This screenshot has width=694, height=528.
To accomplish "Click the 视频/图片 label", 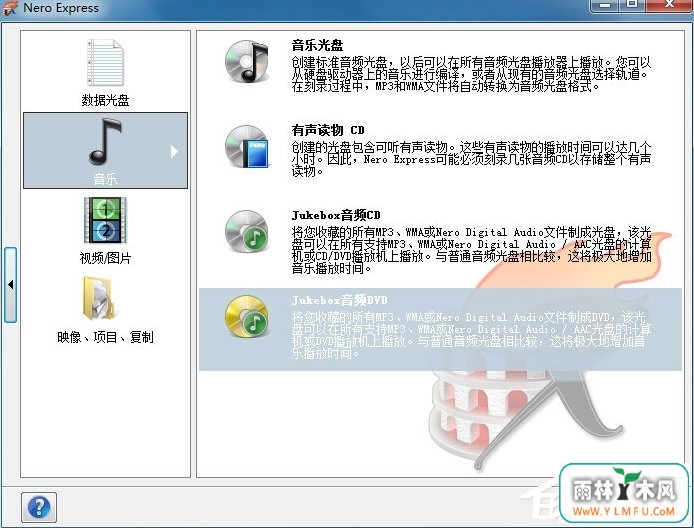I will tap(105, 258).
